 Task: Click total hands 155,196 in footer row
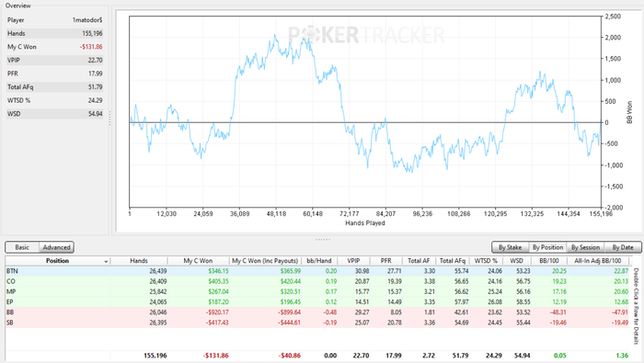point(155,356)
